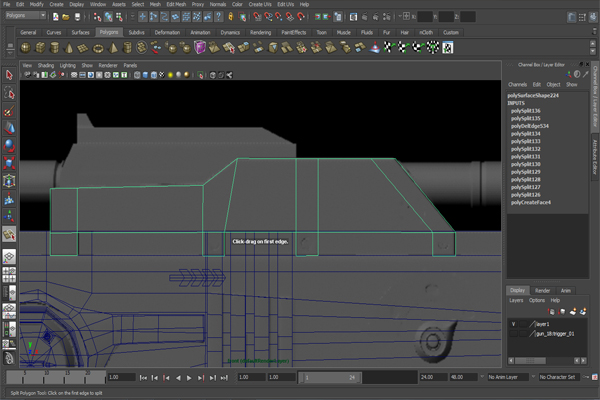600x400 pixels.
Task: Create a polygon plane from shelf
Action: 83,48
